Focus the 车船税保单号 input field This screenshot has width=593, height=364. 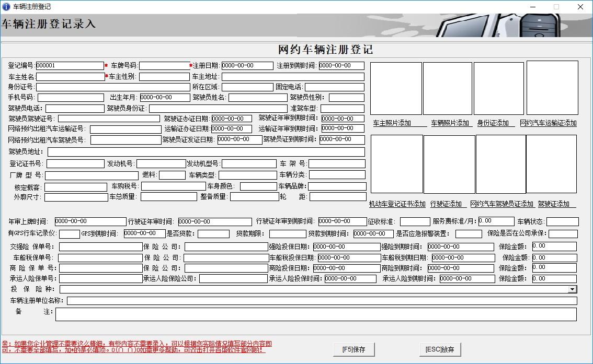[100, 258]
